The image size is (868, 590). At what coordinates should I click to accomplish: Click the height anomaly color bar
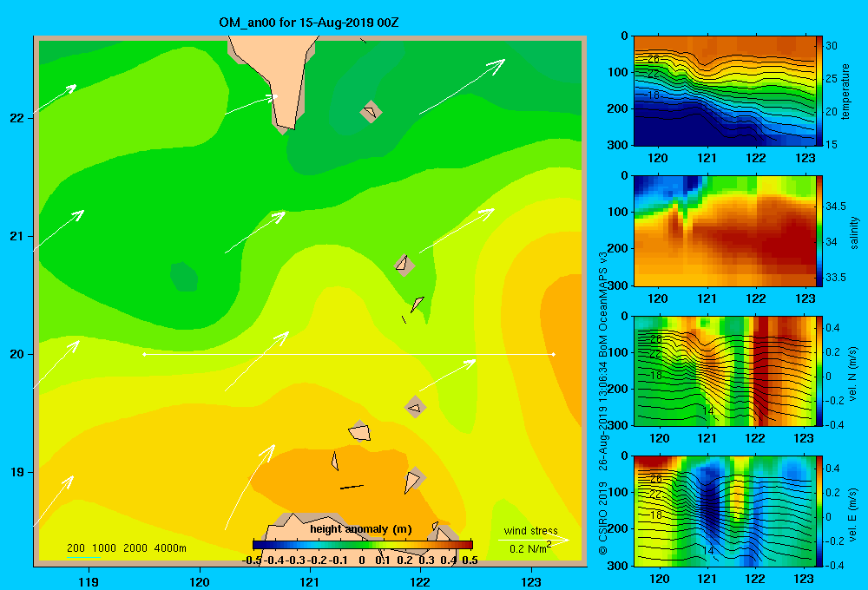tap(363, 545)
